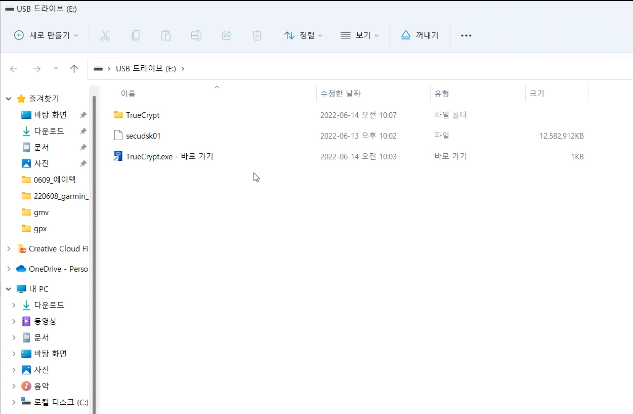Screen dimensions: 633x414
Task: Expand 문서 under 내 PC
Action: 14,337
